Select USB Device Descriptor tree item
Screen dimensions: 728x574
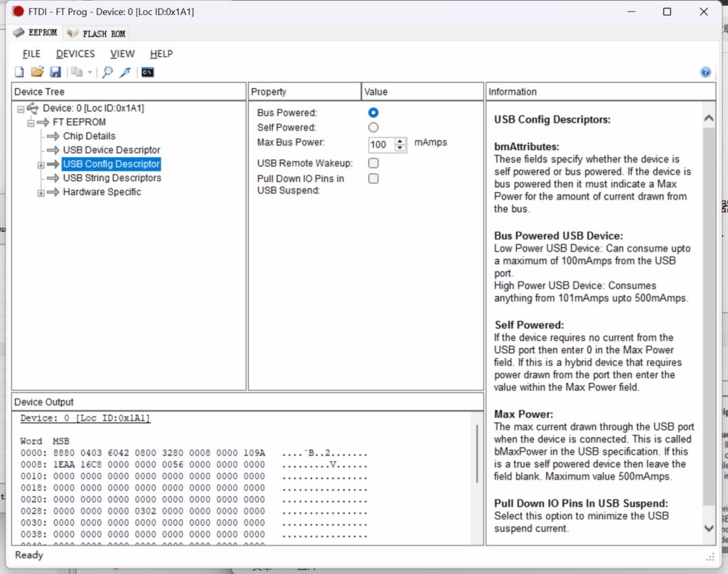tap(112, 150)
